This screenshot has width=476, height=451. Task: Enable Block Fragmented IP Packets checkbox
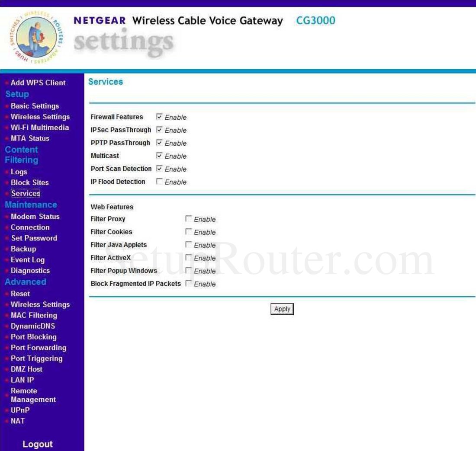click(188, 283)
